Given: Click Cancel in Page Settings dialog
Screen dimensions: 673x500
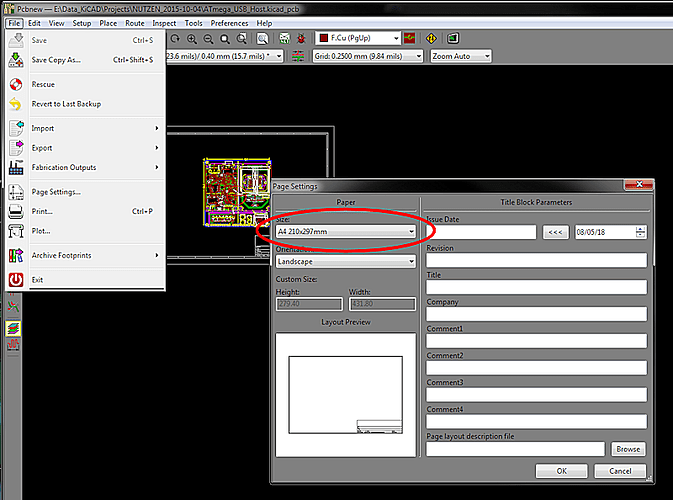Looking at the screenshot, I should 620,471.
